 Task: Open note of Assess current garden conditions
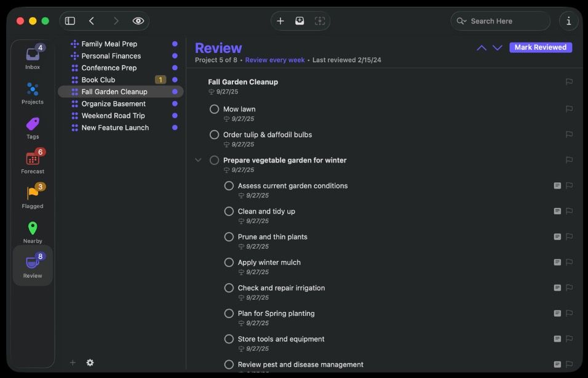(557, 186)
